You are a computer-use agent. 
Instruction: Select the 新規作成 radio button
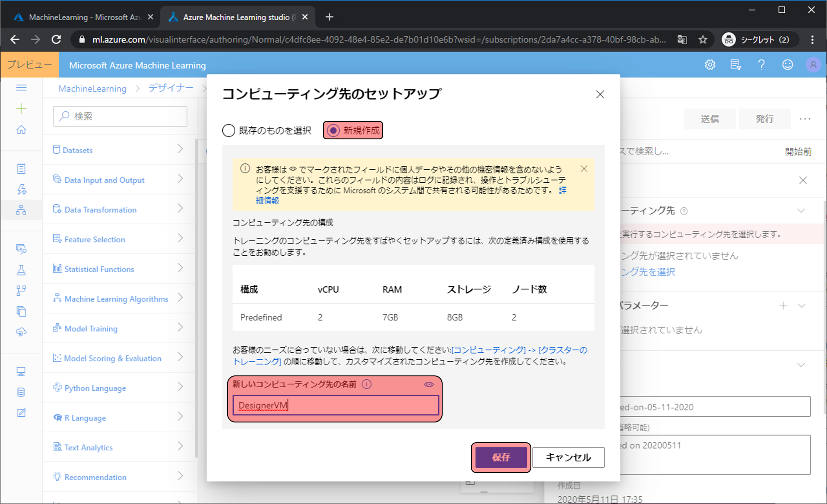click(333, 131)
